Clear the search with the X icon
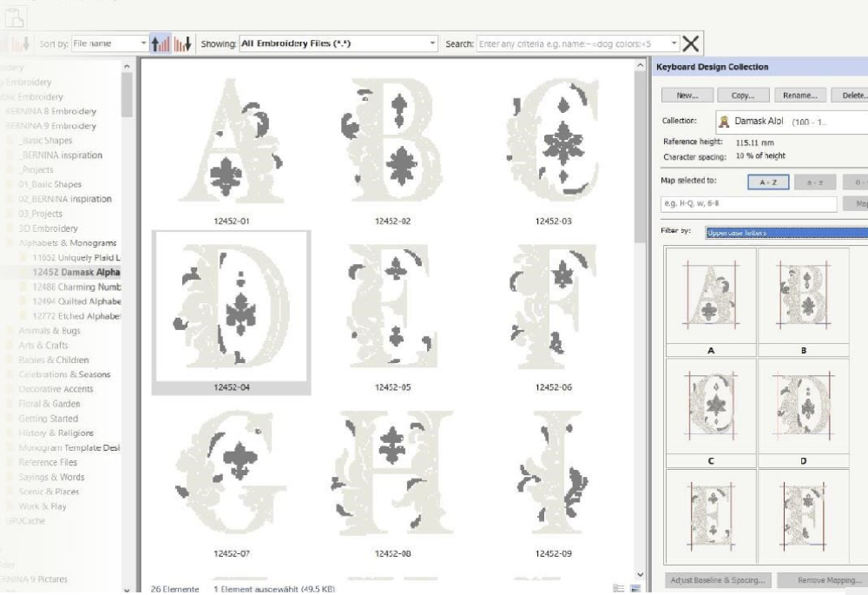Viewport: 868px width, 595px height. click(691, 43)
